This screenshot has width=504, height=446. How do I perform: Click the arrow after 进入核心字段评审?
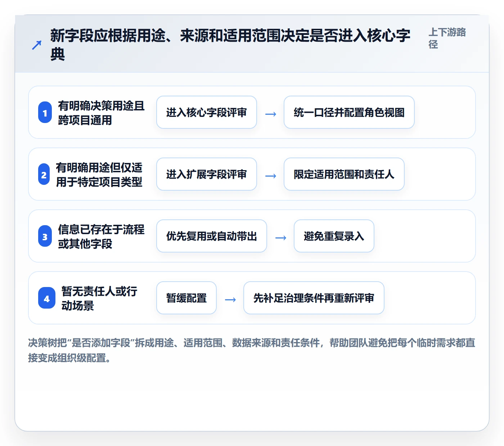(x=271, y=114)
